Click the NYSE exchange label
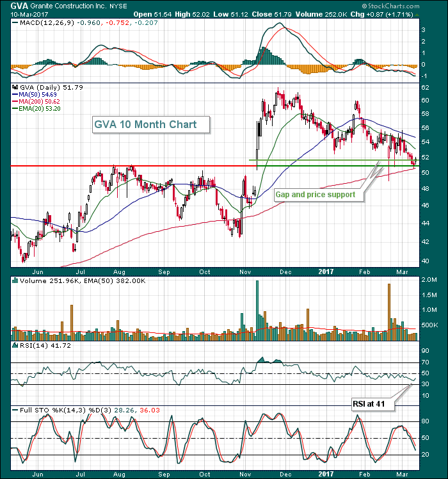The image size is (448, 479). 118,6
